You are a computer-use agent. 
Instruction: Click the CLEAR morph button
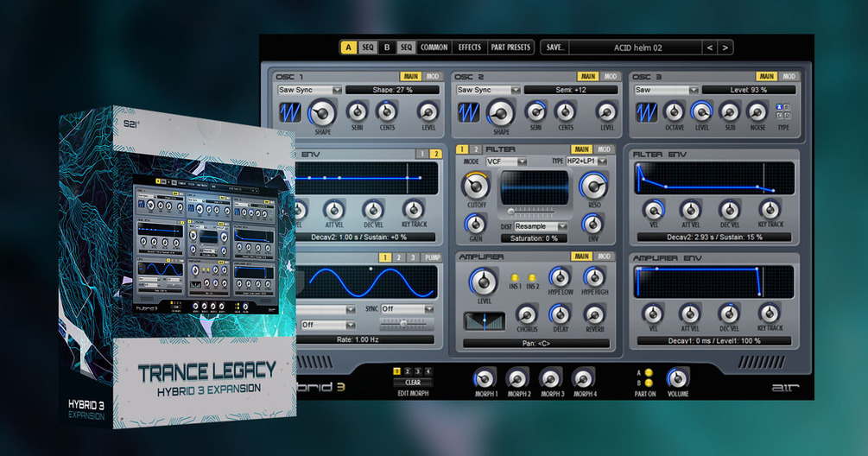(413, 383)
